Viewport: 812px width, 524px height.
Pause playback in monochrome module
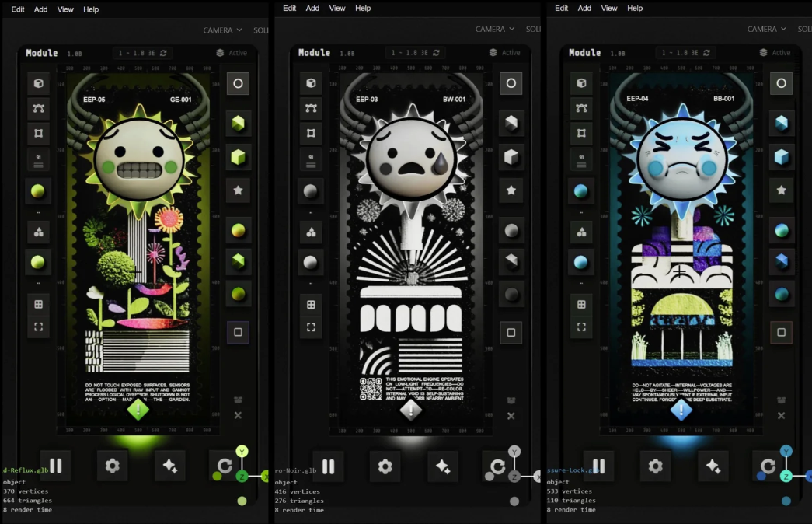329,466
